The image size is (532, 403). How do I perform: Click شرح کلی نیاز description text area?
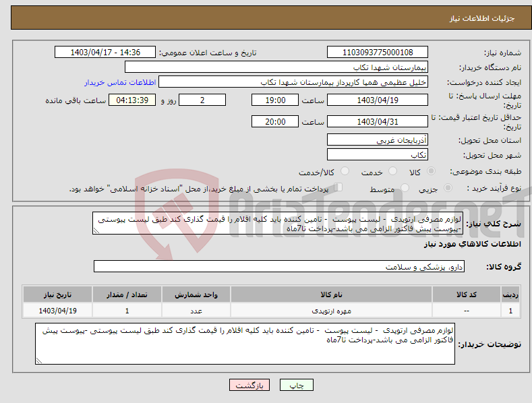278,223
